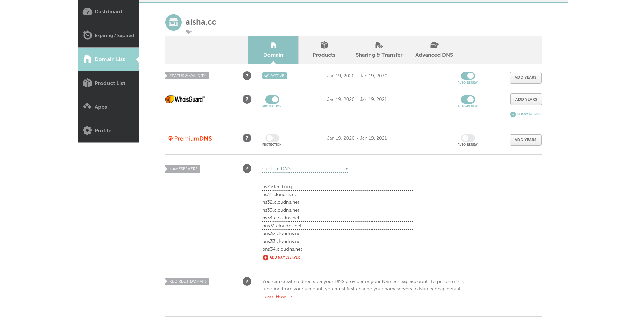Click Add Years for PremiumDNS
644x320 pixels.
[525, 140]
